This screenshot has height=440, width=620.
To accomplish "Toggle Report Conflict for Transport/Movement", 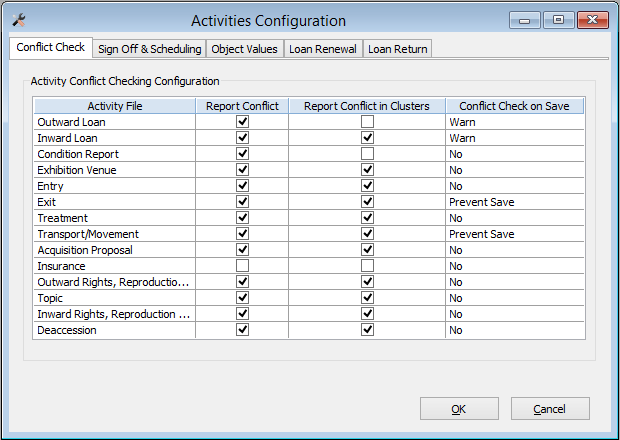I will 242,234.
